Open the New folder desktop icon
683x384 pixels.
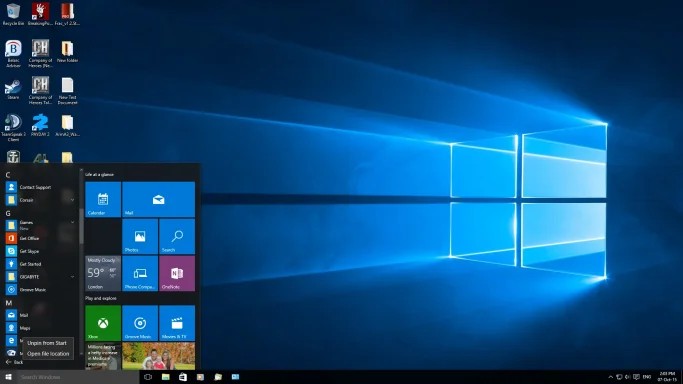67,51
